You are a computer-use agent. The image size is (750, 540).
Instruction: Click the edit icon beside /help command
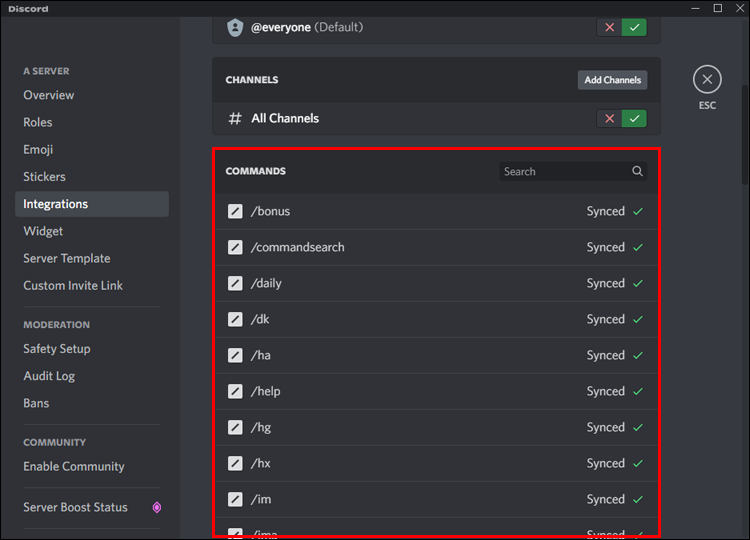click(x=235, y=391)
